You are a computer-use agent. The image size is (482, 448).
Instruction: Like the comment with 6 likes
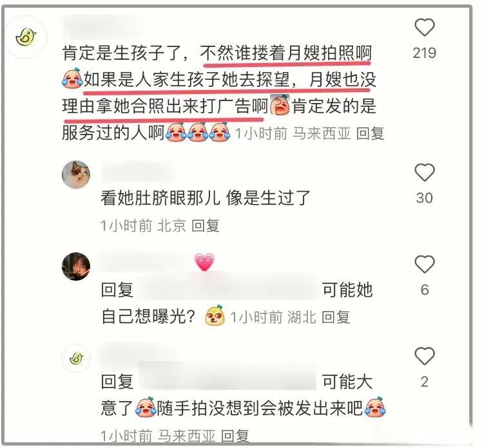pos(425,264)
